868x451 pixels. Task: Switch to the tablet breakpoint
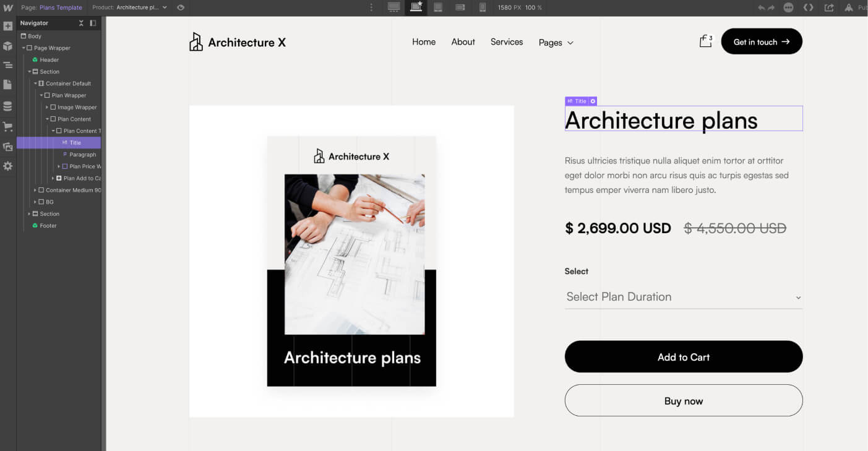438,7
